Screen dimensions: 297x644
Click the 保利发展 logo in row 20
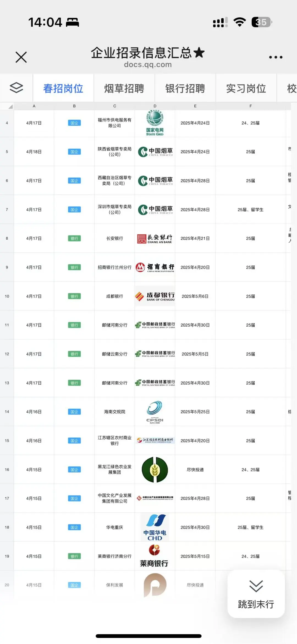coord(155,585)
